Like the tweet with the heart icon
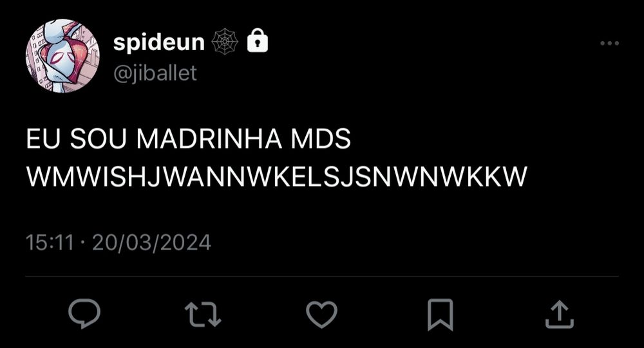The width and height of the screenshot is (644, 348). tap(321, 315)
